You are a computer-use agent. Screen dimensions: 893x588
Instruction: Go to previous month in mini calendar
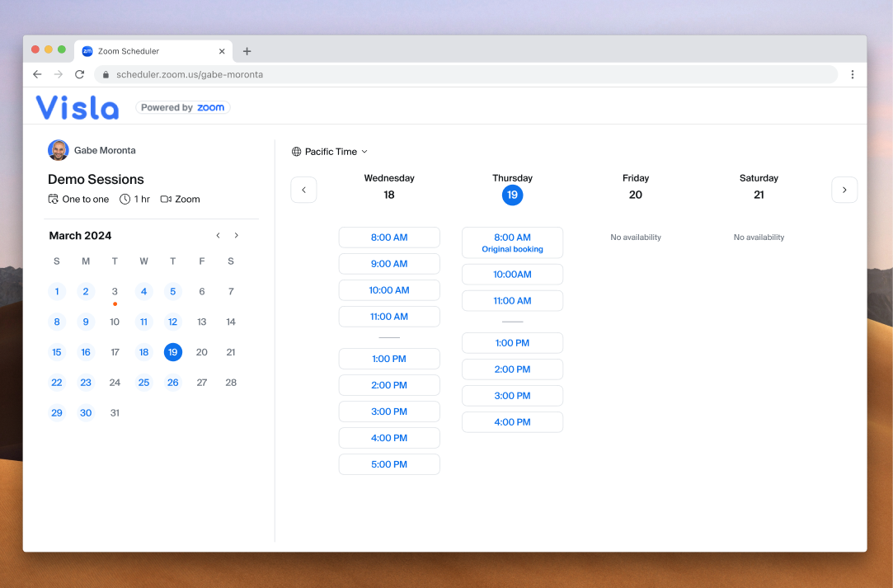pos(219,235)
